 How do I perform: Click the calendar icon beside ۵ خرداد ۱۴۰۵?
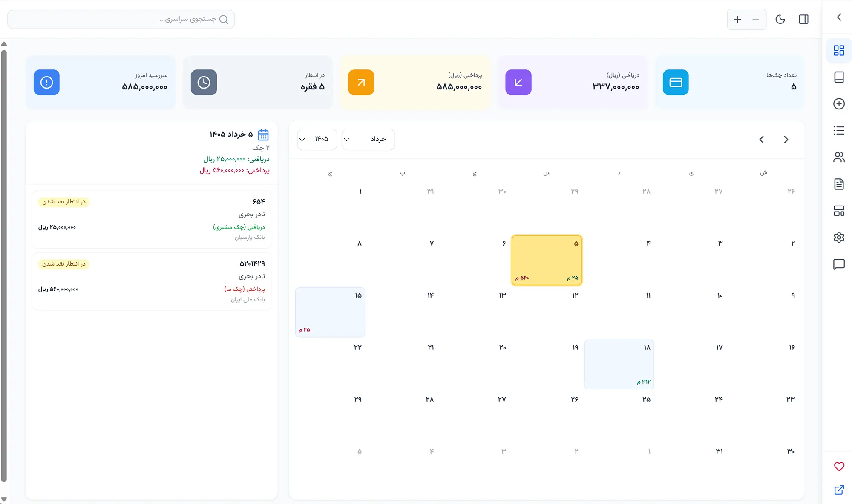tap(263, 135)
